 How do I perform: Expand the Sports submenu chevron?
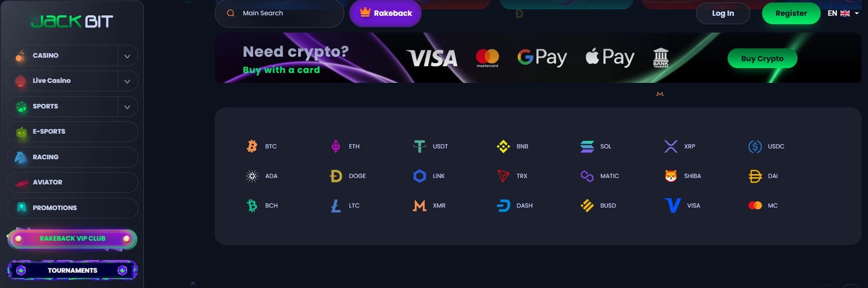127,107
